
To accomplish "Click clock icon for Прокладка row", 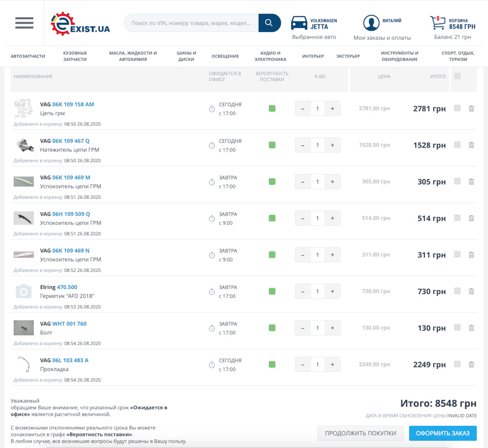I will (211, 365).
